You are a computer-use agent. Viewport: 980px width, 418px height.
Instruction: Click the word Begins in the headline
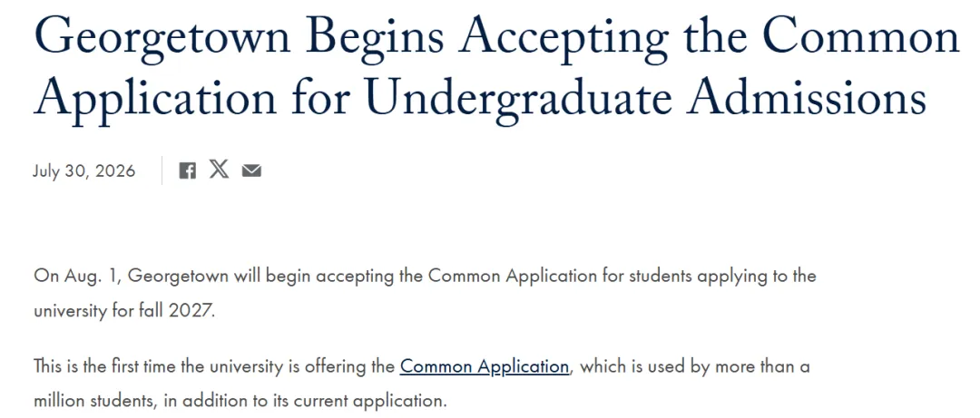click(x=375, y=37)
